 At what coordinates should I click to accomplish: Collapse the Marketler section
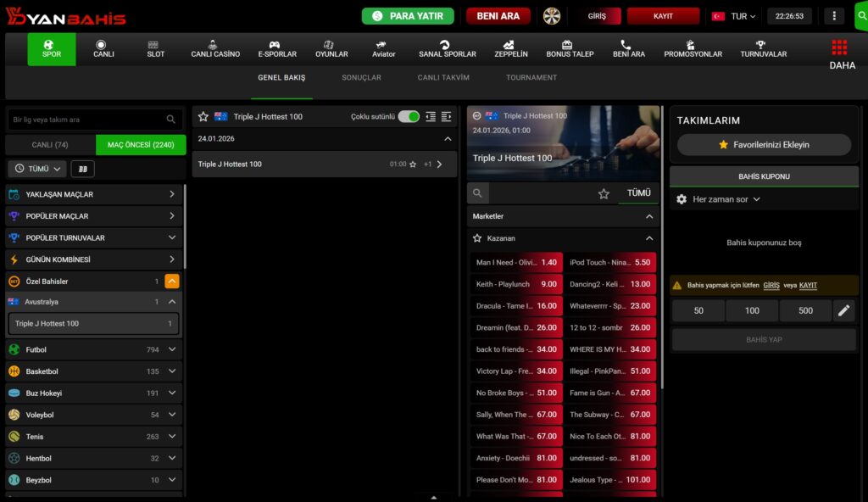(649, 216)
